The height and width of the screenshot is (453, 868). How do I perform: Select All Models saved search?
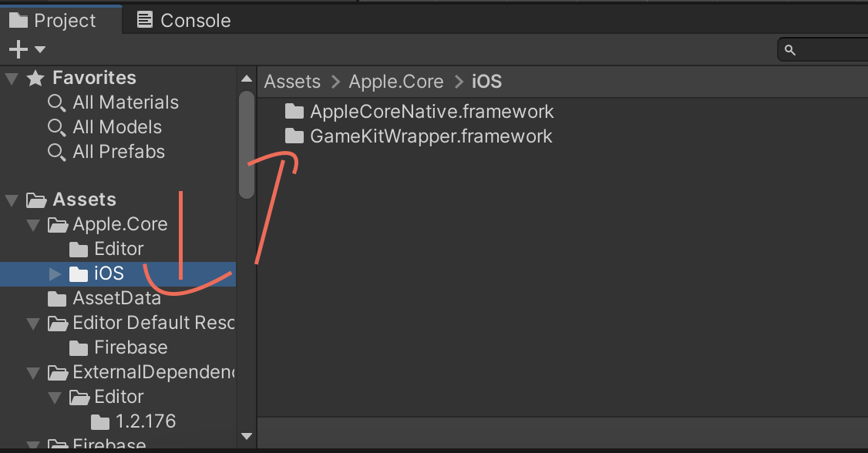pos(105,127)
